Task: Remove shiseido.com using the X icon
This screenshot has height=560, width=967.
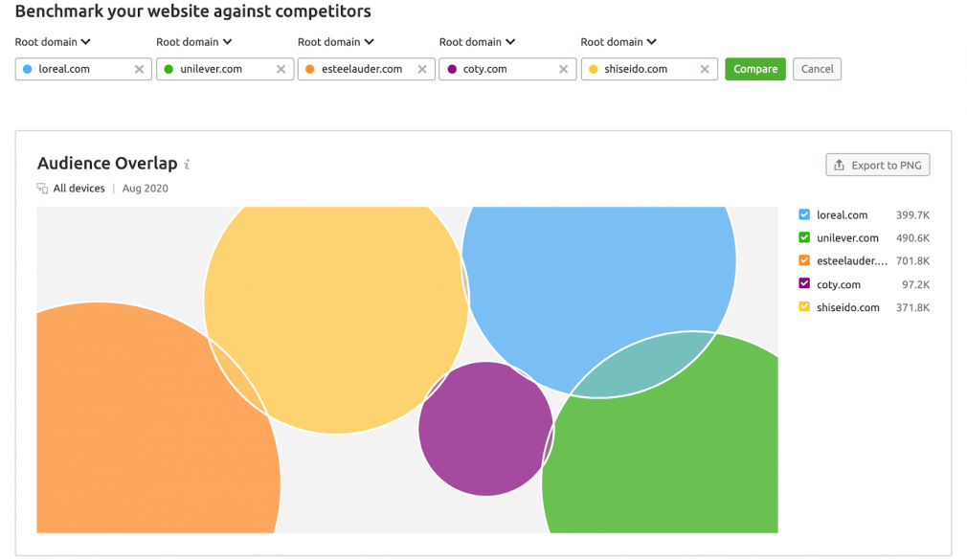Action: coord(705,69)
